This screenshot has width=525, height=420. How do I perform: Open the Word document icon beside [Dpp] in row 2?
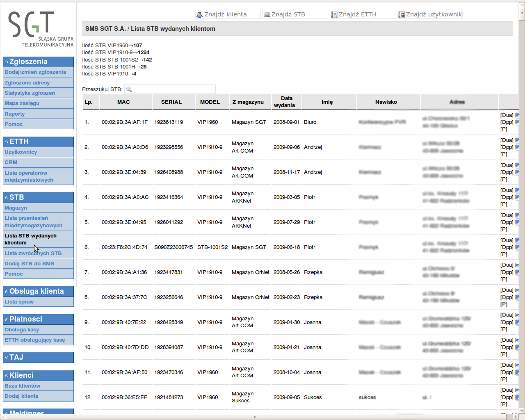(517, 147)
